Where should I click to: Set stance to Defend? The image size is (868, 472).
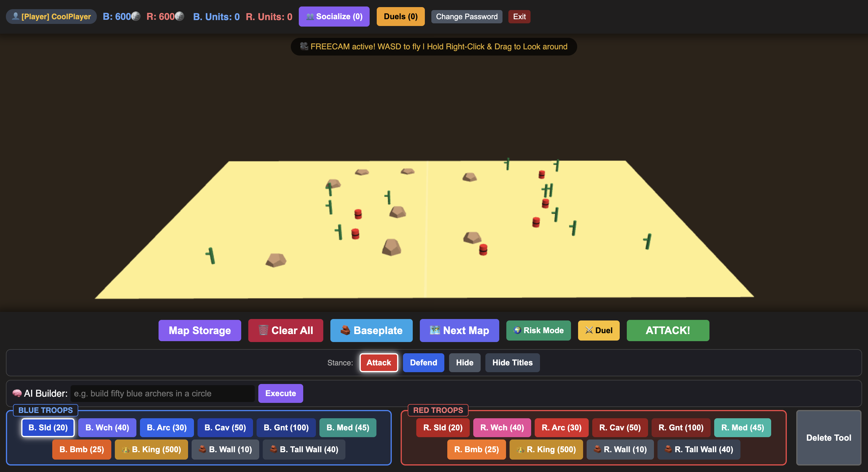(424, 363)
